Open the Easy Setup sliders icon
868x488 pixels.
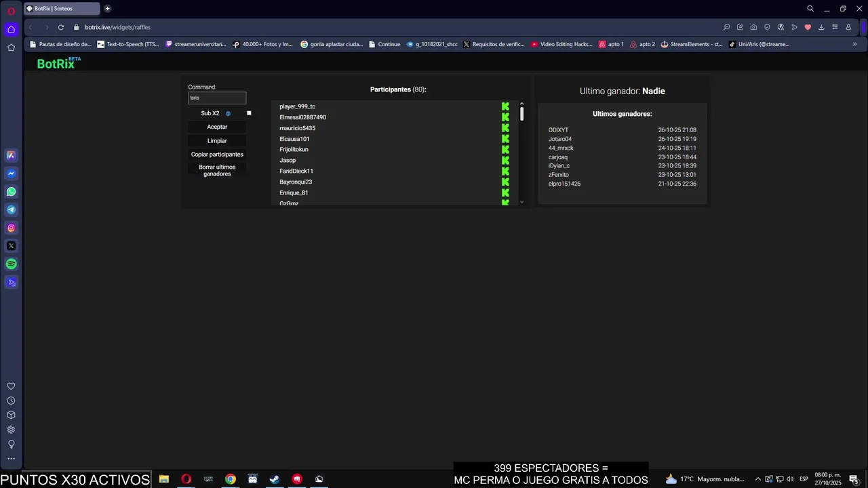[x=835, y=27]
